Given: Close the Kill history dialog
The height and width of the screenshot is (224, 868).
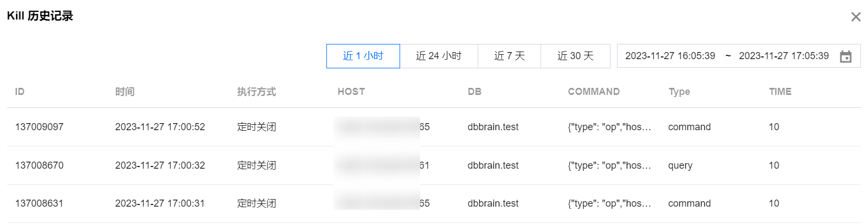Looking at the screenshot, I should (x=856, y=17).
